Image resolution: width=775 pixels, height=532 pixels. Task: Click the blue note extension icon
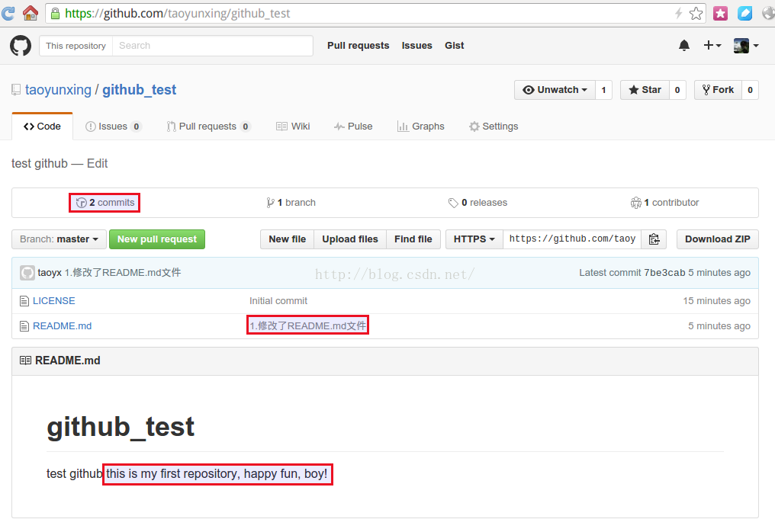744,13
